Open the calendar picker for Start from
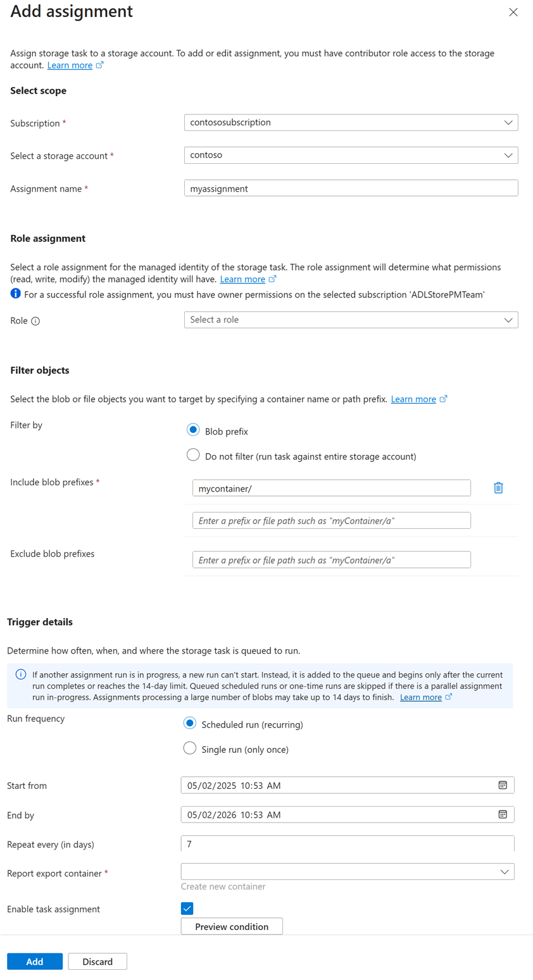 click(x=503, y=785)
